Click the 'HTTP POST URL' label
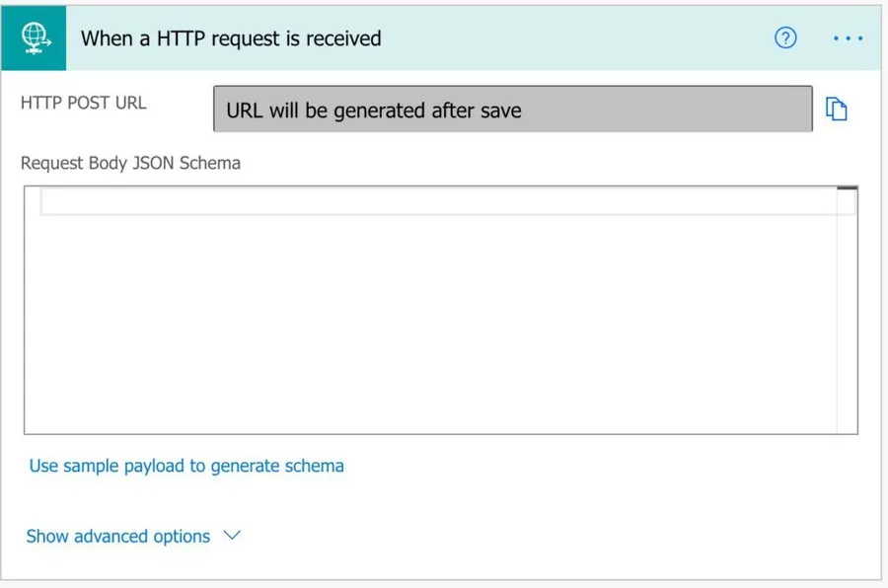This screenshot has width=888, height=588. (x=83, y=103)
